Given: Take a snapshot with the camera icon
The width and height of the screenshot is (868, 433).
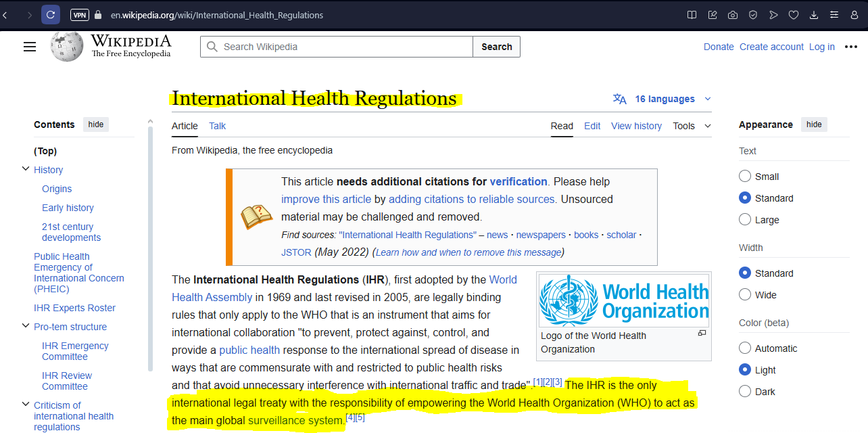Looking at the screenshot, I should [x=733, y=15].
